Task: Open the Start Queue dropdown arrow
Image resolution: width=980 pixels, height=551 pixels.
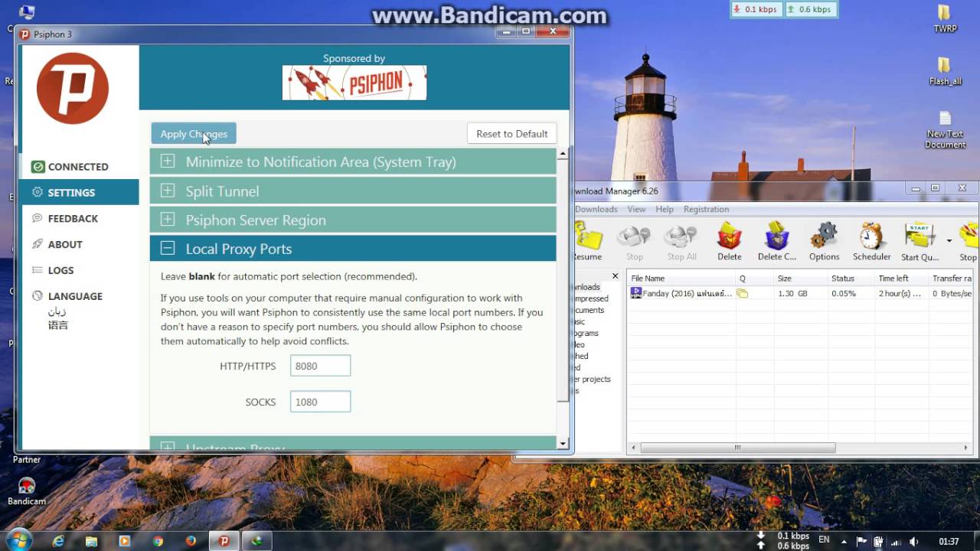Action: pyautogui.click(x=949, y=240)
